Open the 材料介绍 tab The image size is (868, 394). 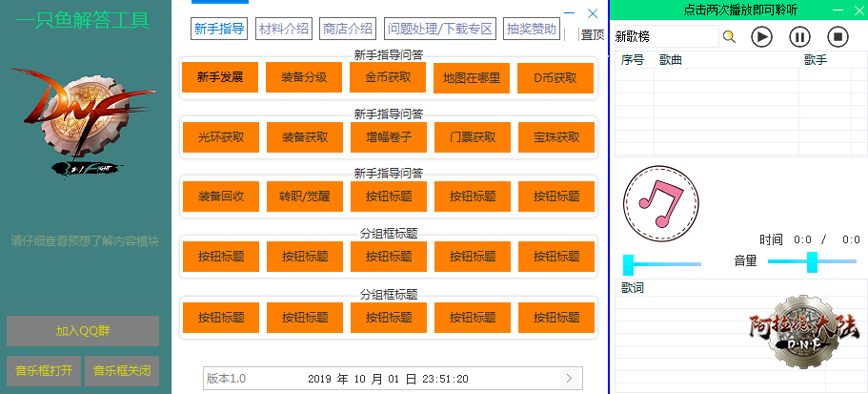click(284, 29)
